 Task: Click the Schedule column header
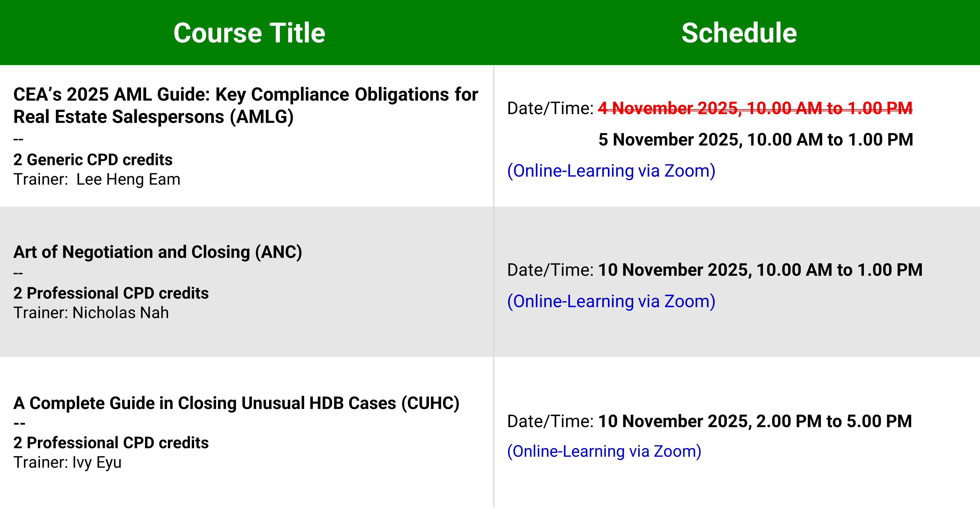tap(739, 33)
